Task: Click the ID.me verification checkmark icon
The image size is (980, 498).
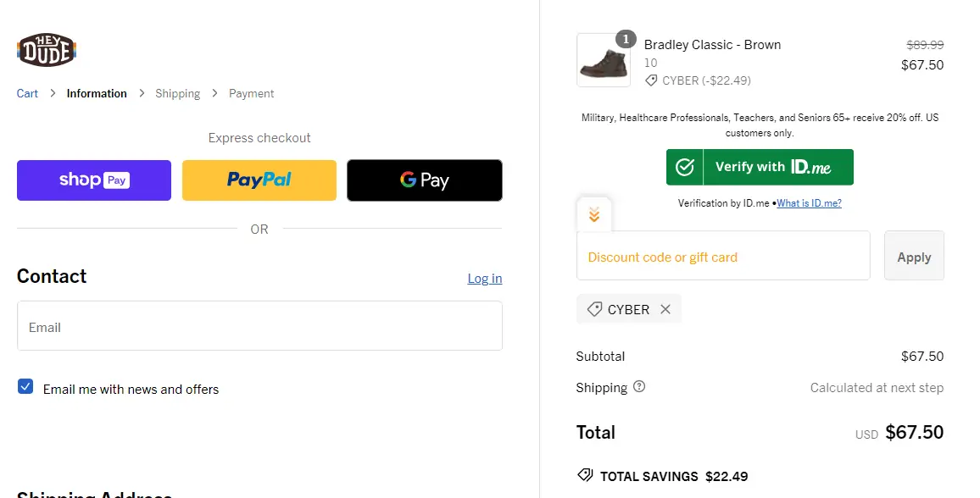Action: (684, 167)
